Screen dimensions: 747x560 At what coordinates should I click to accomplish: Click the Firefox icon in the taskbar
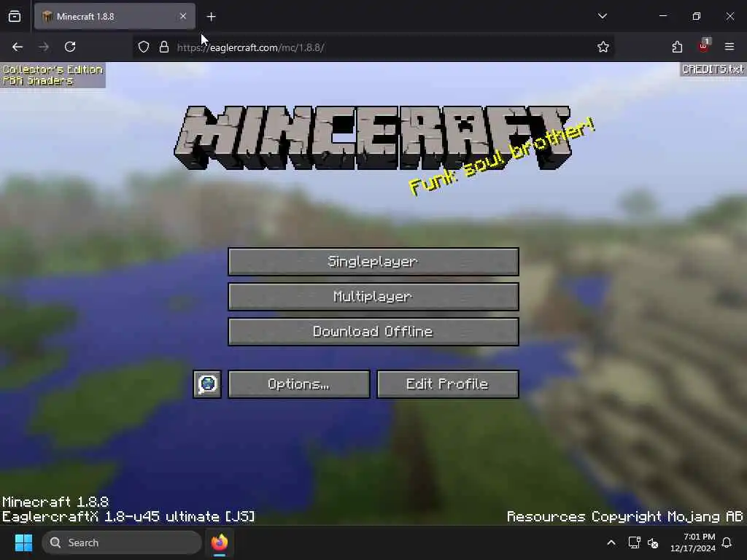(x=220, y=542)
